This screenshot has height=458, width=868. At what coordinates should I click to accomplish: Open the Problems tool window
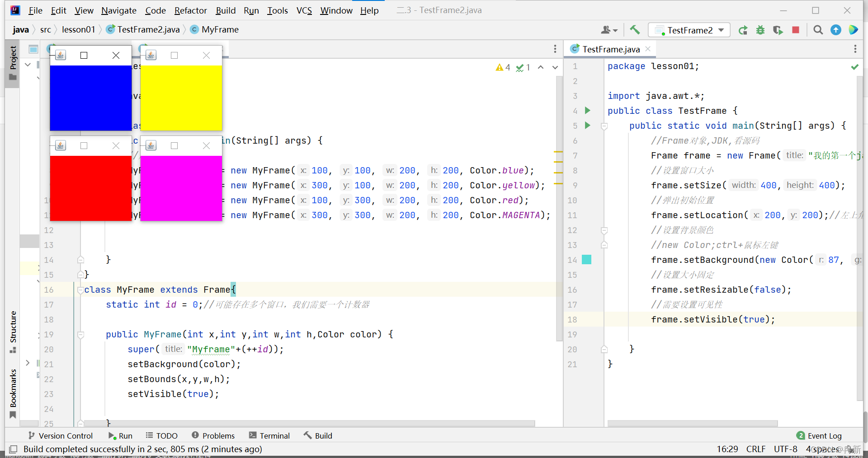(x=213, y=435)
